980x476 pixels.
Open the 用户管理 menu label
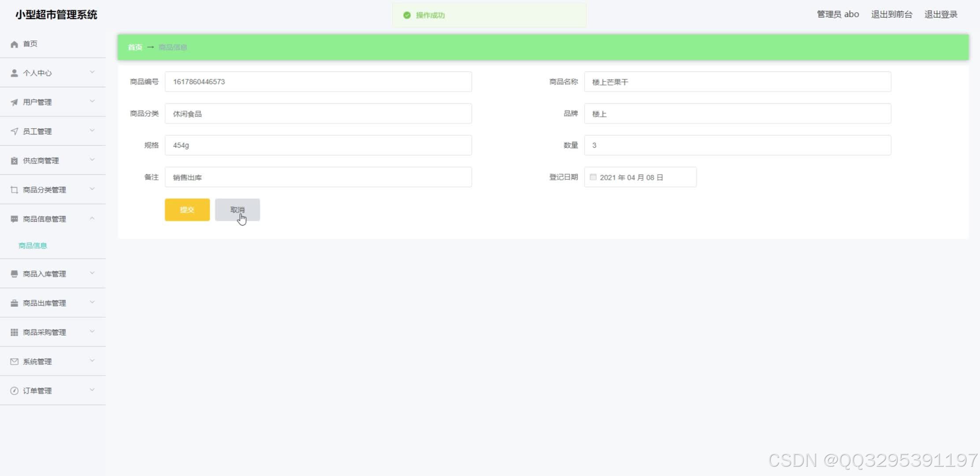[x=37, y=102]
